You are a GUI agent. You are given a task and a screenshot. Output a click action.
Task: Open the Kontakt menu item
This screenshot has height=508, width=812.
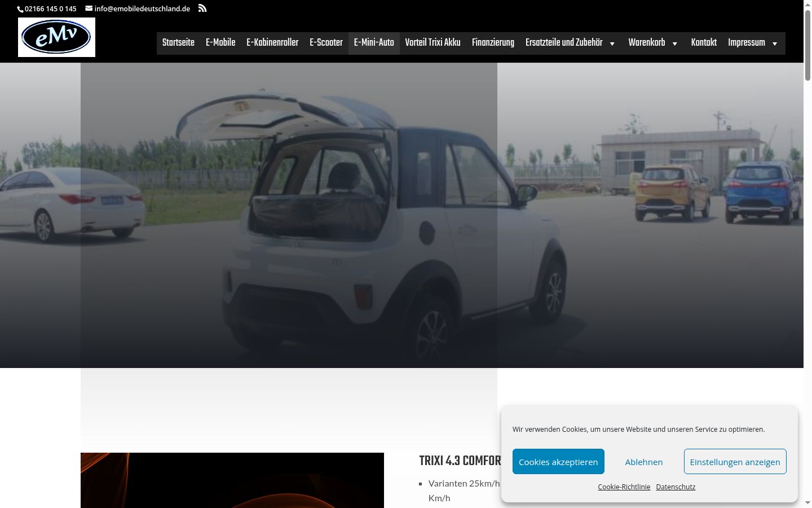click(x=704, y=43)
